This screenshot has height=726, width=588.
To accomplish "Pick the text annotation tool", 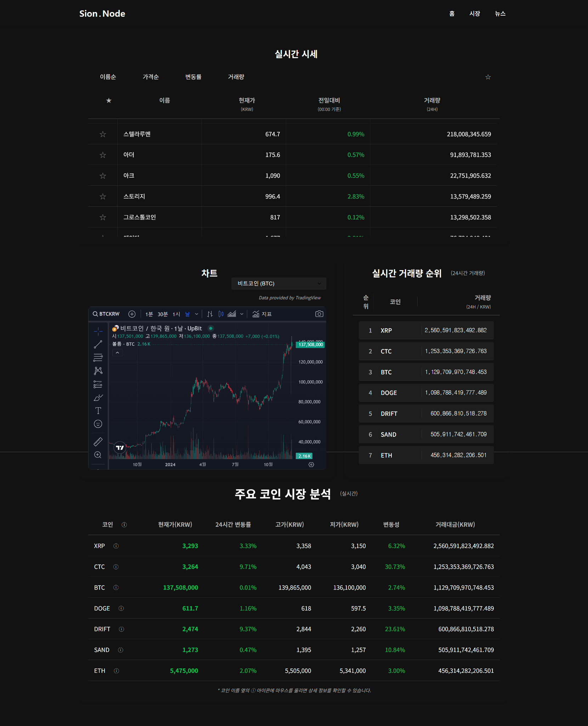I will point(98,411).
